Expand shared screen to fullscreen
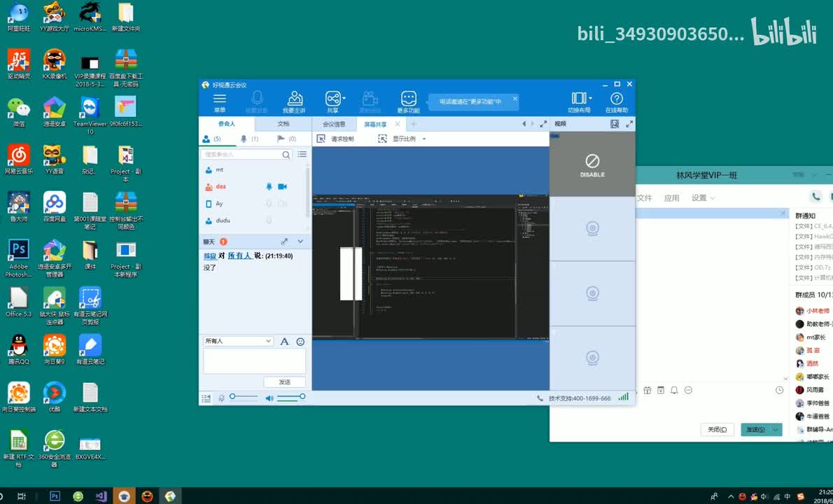 pyautogui.click(x=543, y=124)
